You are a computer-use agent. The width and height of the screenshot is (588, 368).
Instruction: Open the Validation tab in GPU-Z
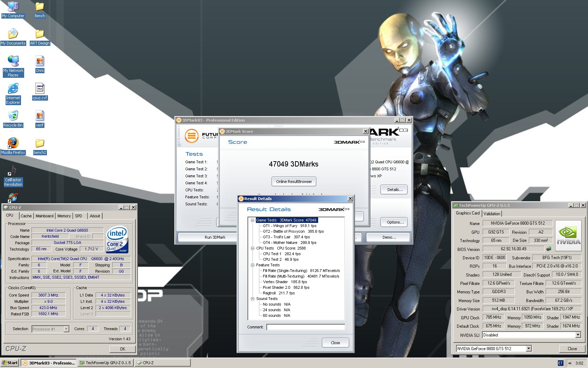pos(492,213)
